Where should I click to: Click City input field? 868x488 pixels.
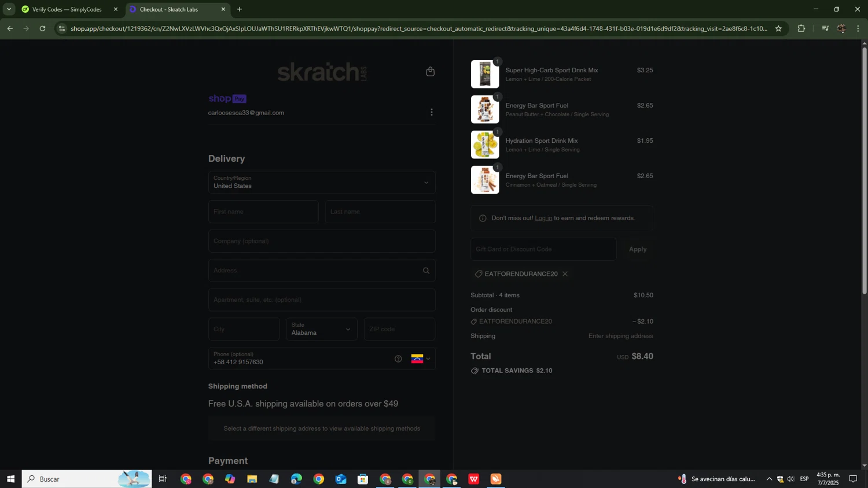point(244,329)
